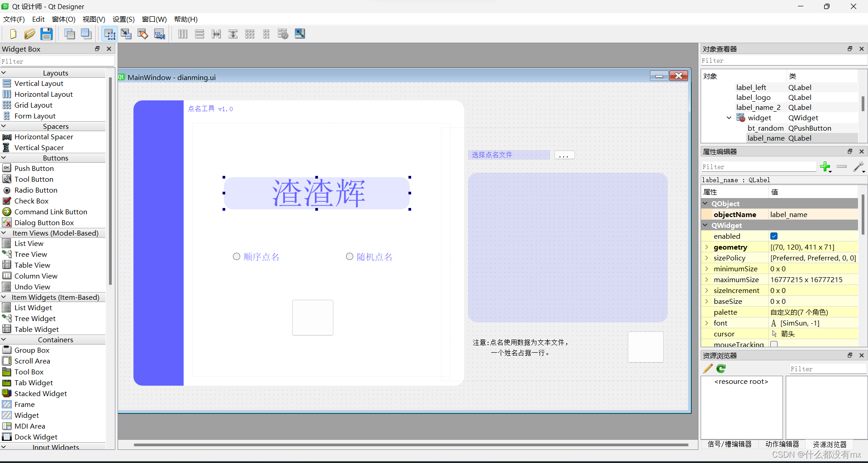Select label_logo in the object tree
The height and width of the screenshot is (463, 868).
tap(753, 97)
